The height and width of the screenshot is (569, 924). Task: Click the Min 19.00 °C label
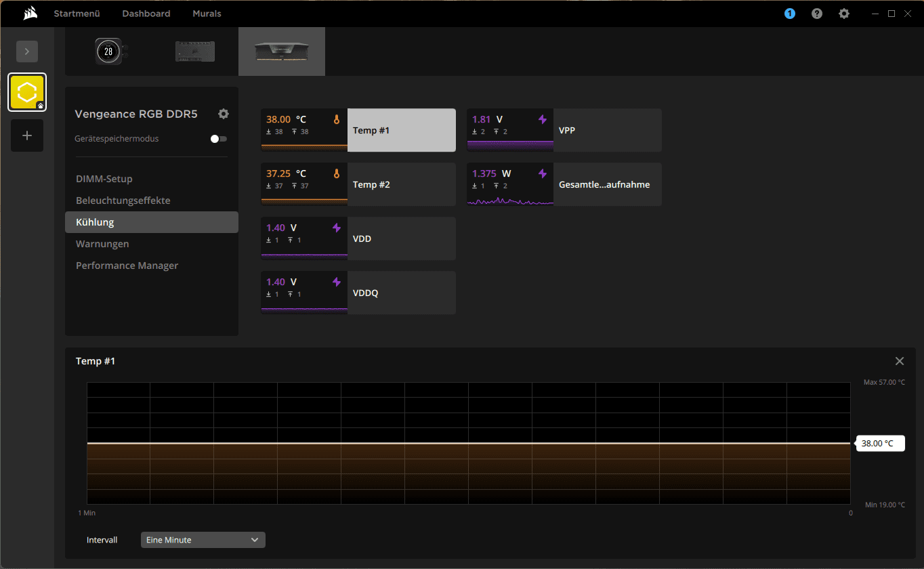(885, 505)
